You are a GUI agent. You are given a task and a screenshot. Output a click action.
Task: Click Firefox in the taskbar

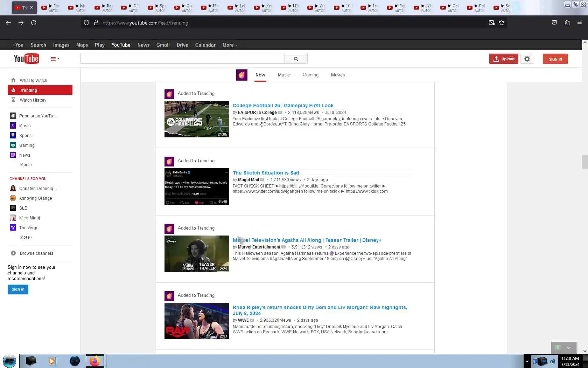point(94,361)
